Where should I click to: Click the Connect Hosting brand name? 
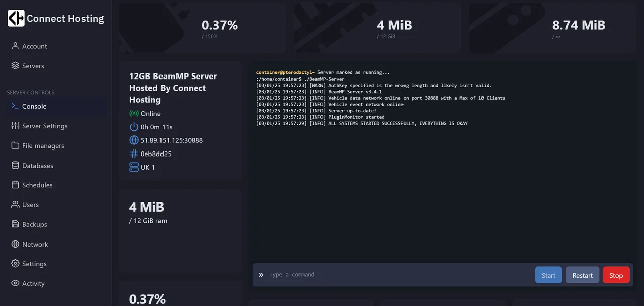65,19
